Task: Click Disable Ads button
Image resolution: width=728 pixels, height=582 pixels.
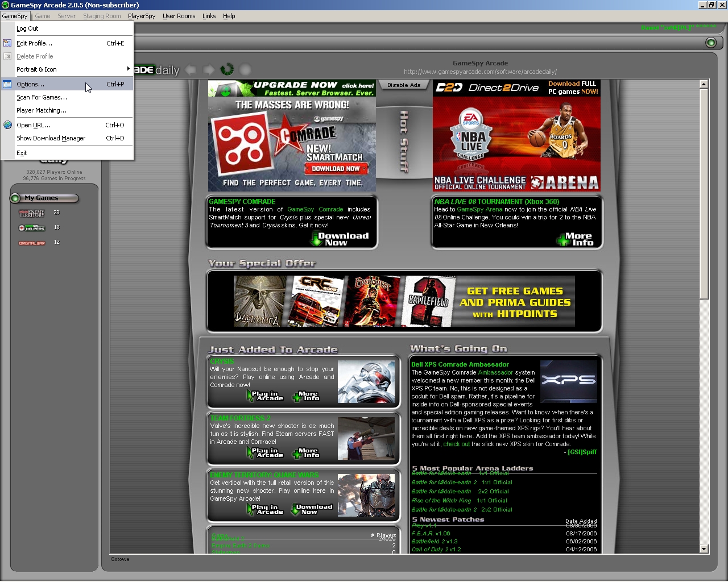Action: pyautogui.click(x=404, y=85)
